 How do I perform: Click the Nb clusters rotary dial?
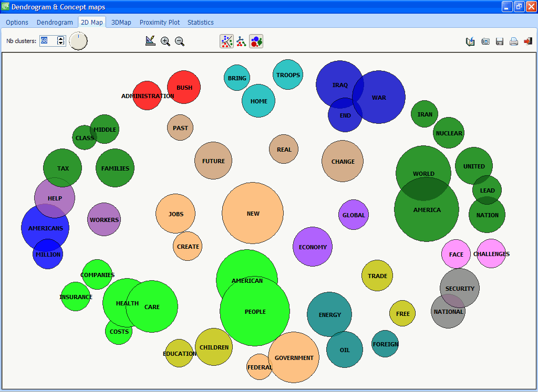click(78, 41)
